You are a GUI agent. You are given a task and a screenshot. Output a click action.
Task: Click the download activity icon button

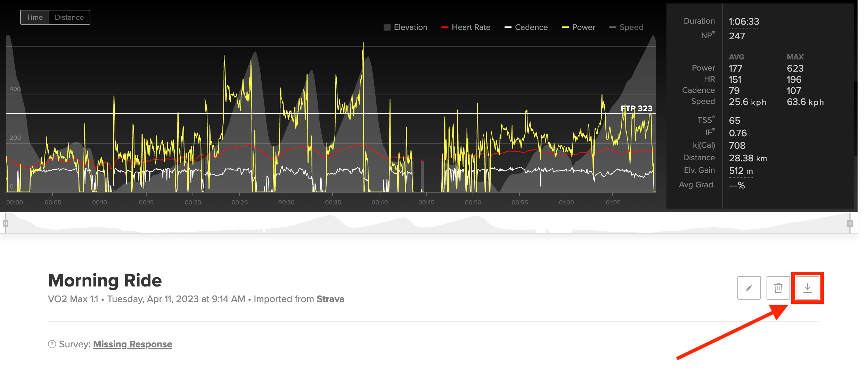[x=807, y=288]
